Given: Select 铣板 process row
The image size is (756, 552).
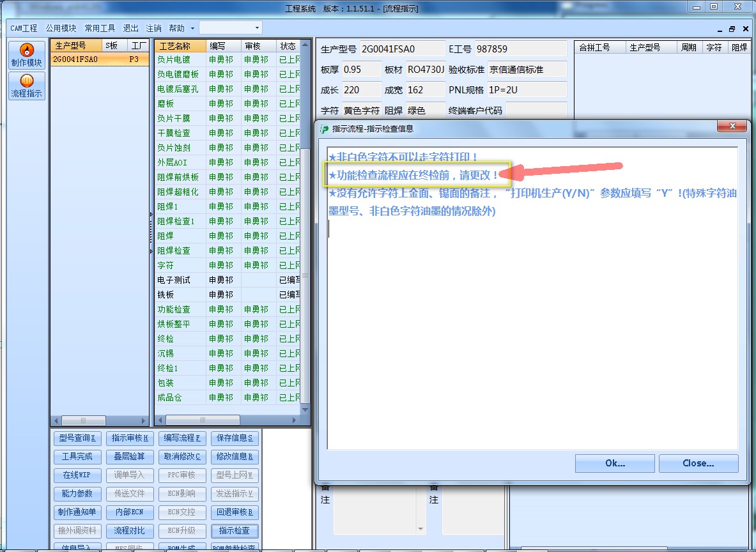Looking at the screenshot, I should pyautogui.click(x=228, y=295).
